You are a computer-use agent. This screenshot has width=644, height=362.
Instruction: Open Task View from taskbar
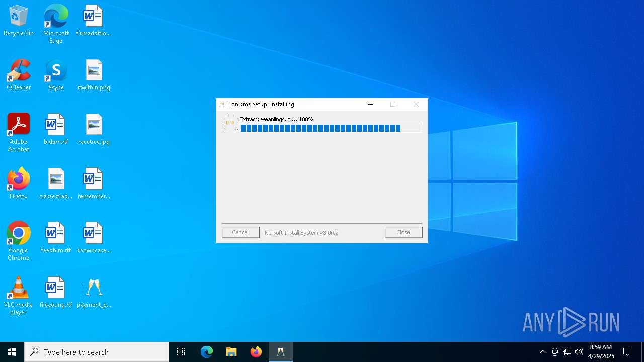[181, 352]
